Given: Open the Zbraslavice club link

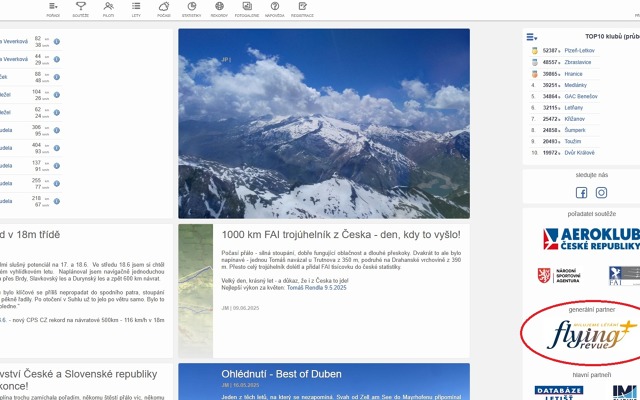Looking at the screenshot, I should [578, 62].
